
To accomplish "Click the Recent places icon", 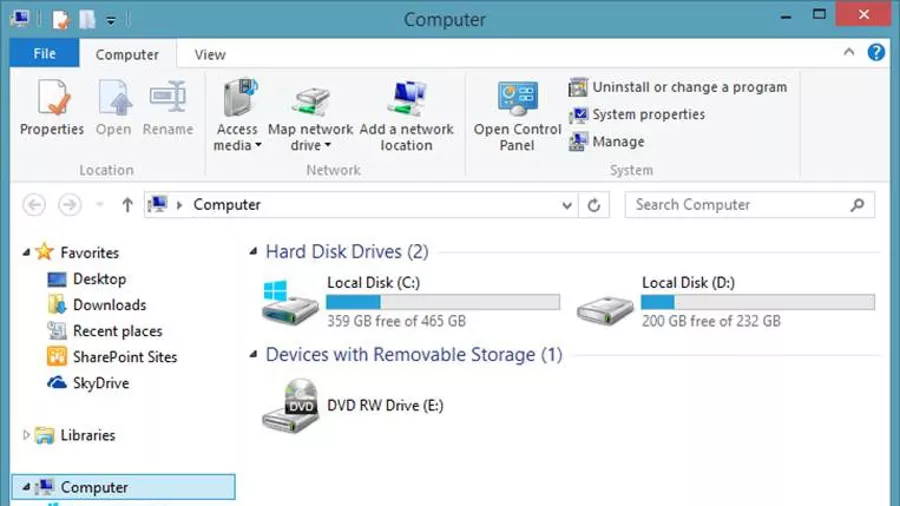I will [x=57, y=331].
